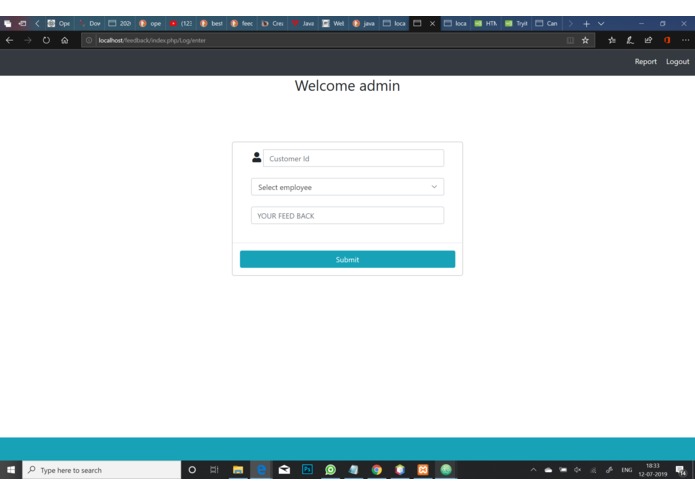
Task: Click the browser forward arrow
Action: [27, 40]
